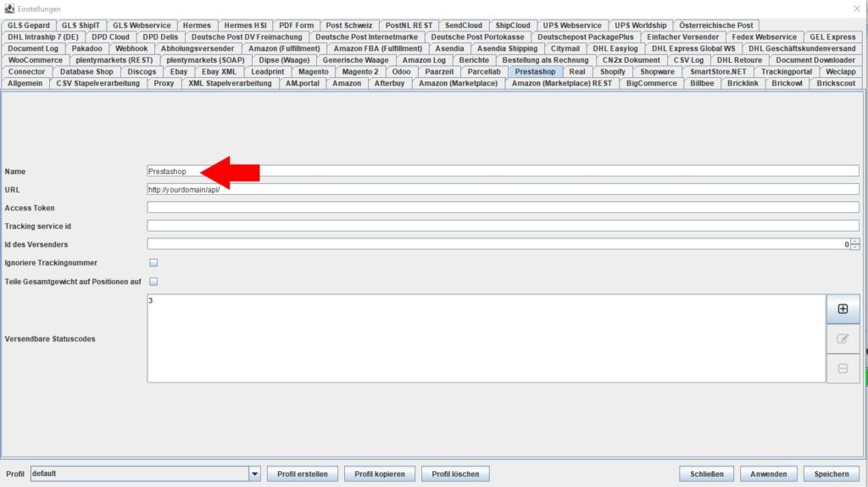Viewport: 868px width, 487px height.
Task: Select status code 3 in Versendbare Statuscodes list
Action: tap(151, 300)
